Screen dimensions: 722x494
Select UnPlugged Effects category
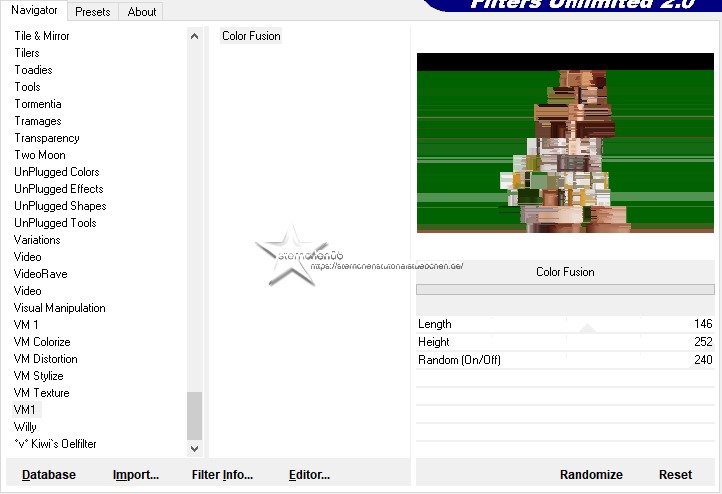[x=58, y=189]
